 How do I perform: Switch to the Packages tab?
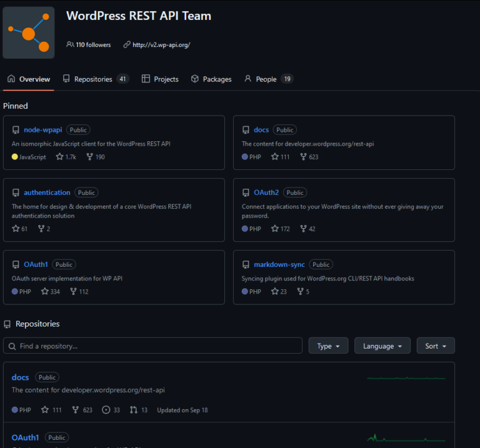tap(211, 79)
